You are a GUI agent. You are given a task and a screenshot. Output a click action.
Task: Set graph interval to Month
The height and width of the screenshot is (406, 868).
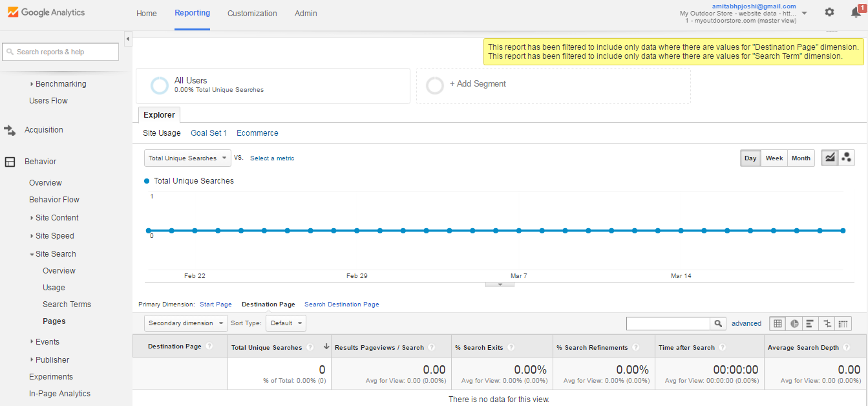pos(801,158)
